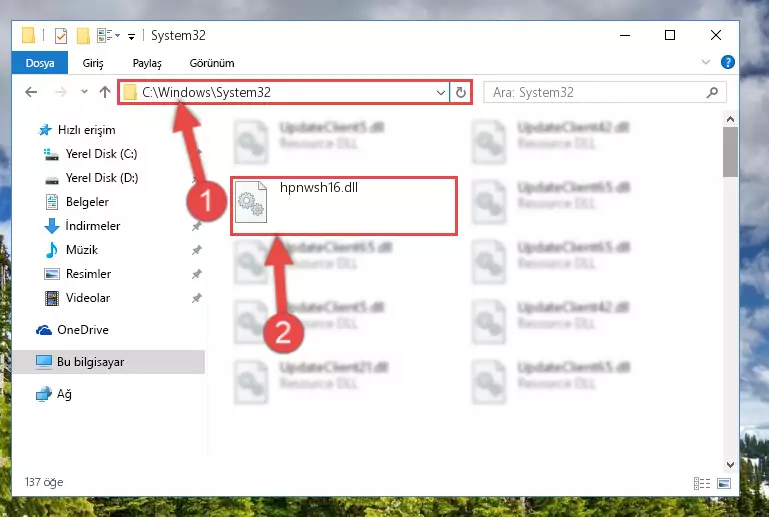Click the pin icon next to Resimler

coord(197,274)
